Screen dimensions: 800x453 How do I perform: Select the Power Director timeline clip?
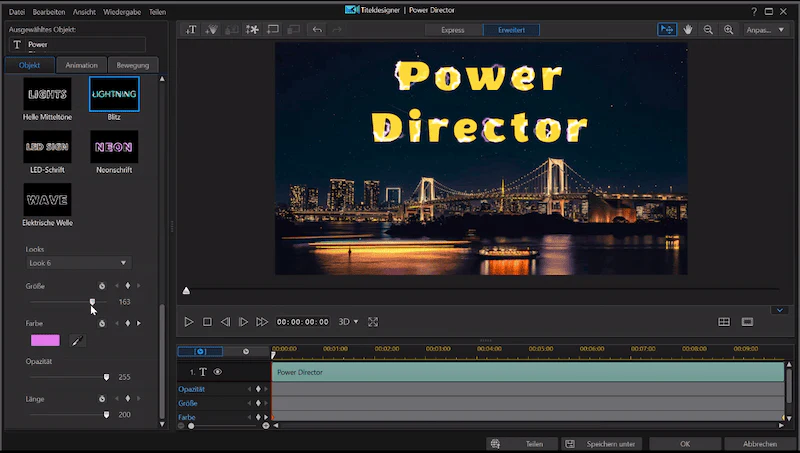coord(528,372)
